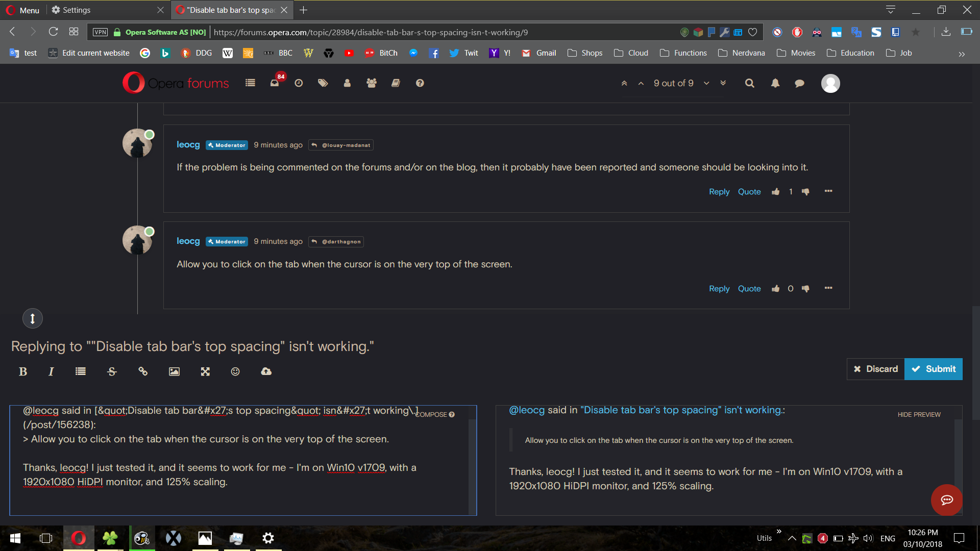Quote leocg's post about clicking the tab
This screenshot has width=980, height=551.
749,288
